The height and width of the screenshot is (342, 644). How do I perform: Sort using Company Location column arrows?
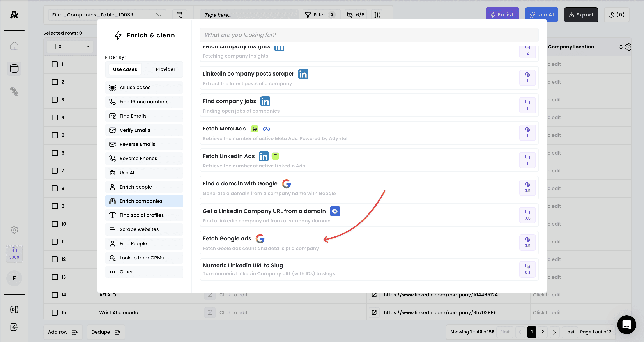click(x=621, y=47)
